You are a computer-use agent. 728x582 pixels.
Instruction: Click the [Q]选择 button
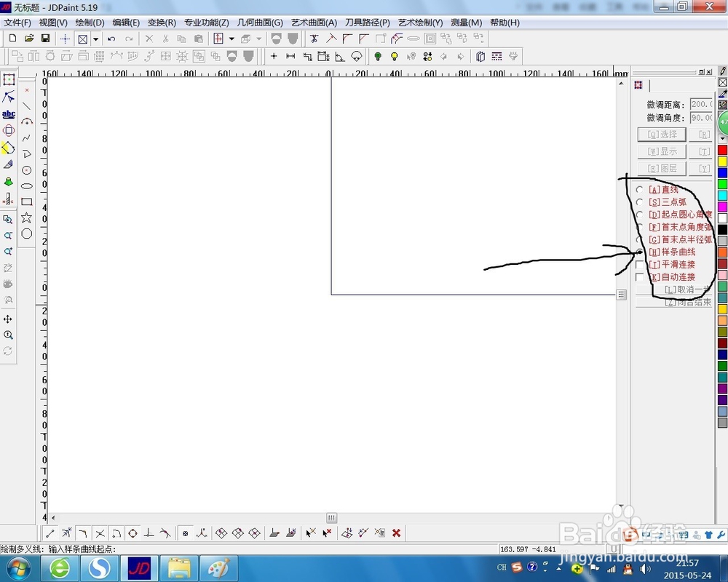click(x=662, y=135)
